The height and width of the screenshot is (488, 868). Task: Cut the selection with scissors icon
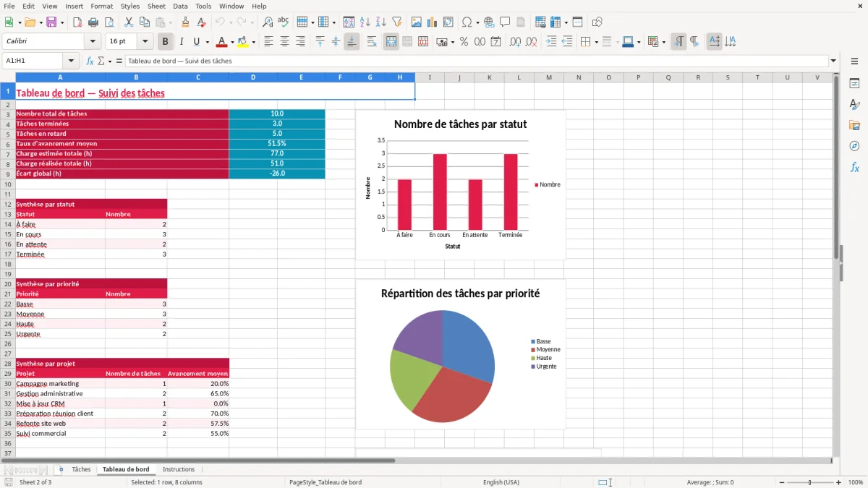pyautogui.click(x=129, y=22)
